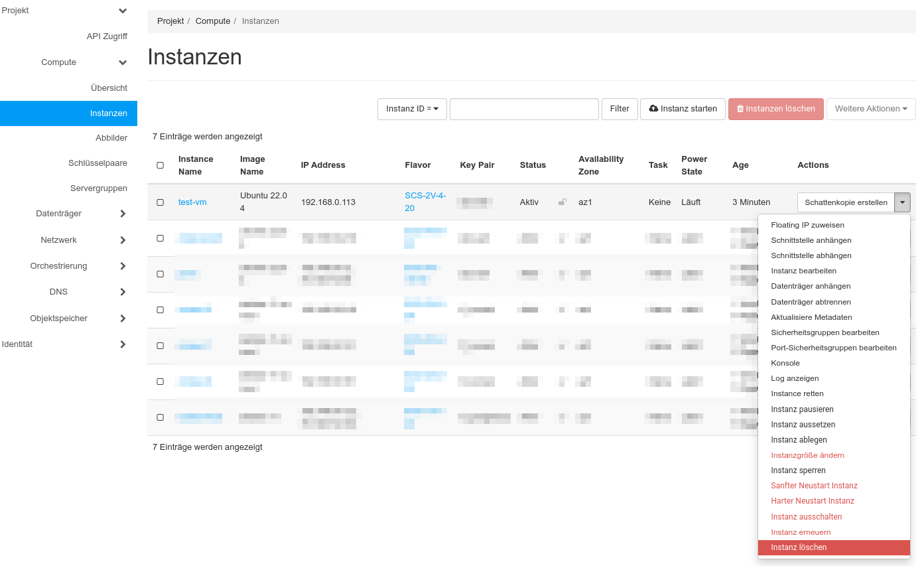Open Abbilder in the sidebar
This screenshot has width=924, height=566.
click(111, 138)
